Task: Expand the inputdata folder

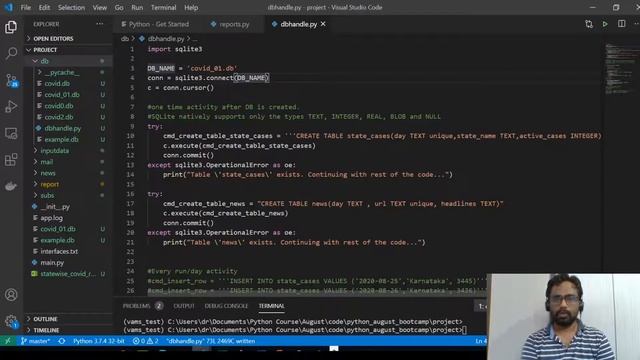Action: [55, 151]
